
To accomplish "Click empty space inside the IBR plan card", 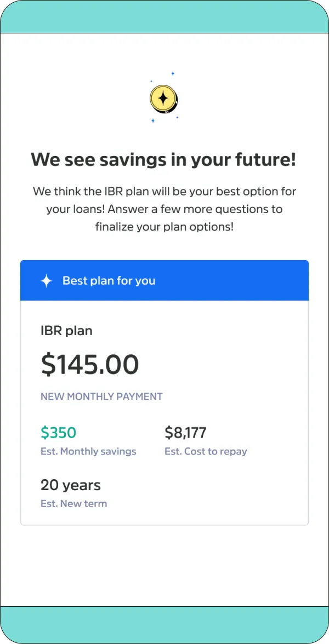I will click(230, 493).
